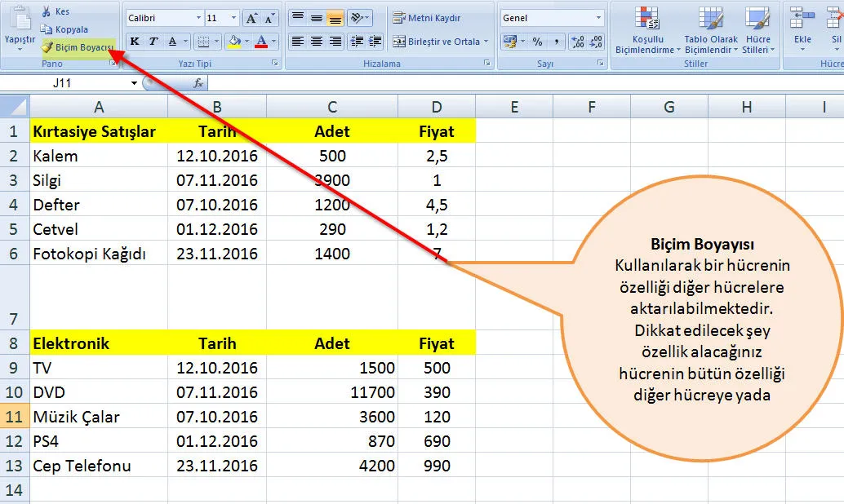Click the Metni Kaydır wrap text button

click(x=427, y=18)
